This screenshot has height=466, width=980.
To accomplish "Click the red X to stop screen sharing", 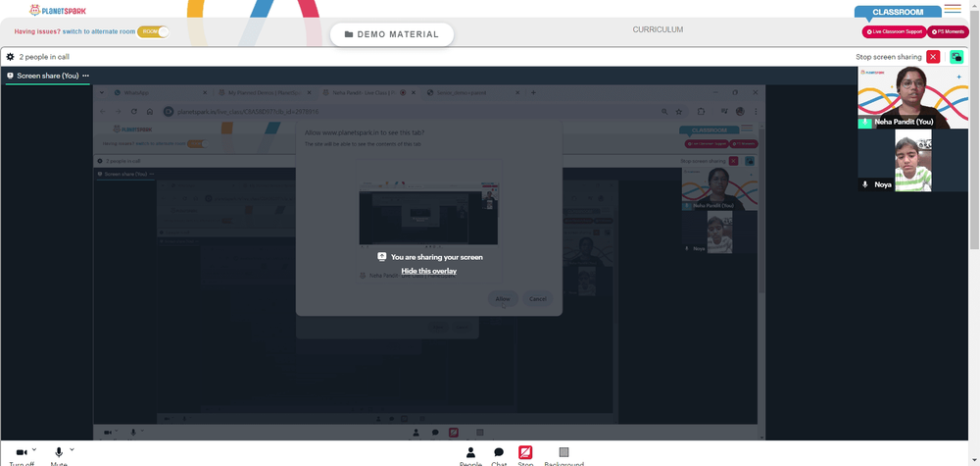I will click(933, 57).
